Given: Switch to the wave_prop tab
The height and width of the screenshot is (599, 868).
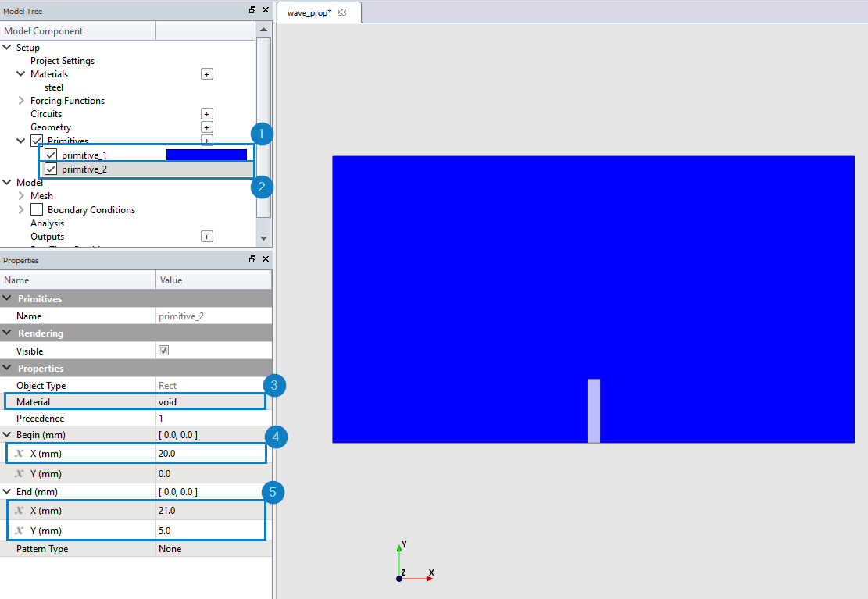Looking at the screenshot, I should tap(309, 12).
